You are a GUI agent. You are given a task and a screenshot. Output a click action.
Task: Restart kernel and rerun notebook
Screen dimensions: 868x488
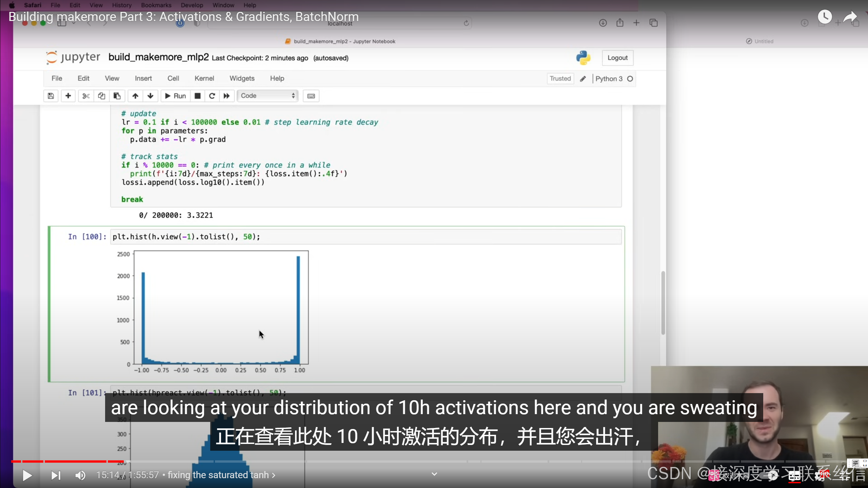point(226,96)
